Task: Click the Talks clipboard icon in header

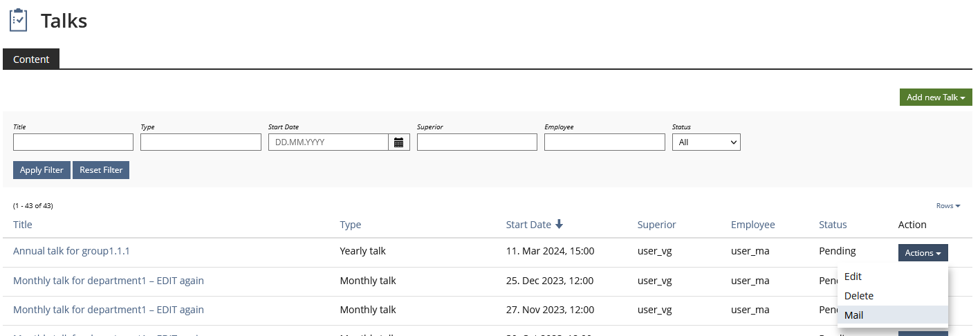Action: [19, 20]
